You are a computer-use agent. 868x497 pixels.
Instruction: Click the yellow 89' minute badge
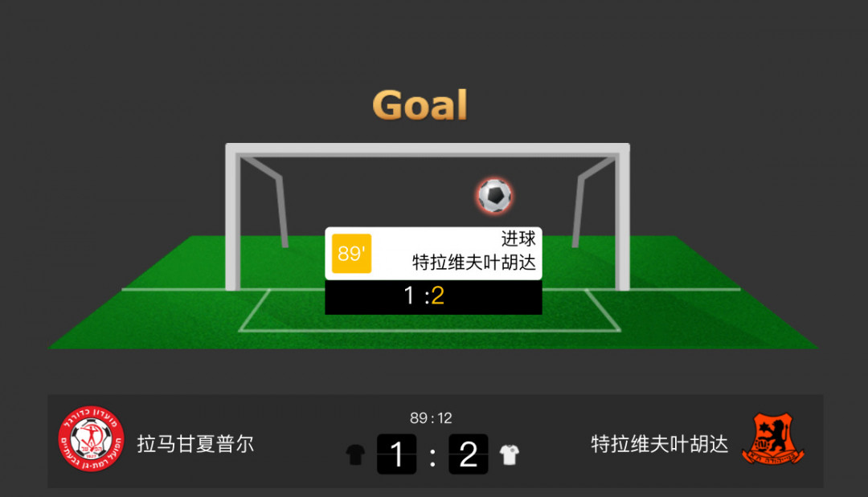[x=351, y=254]
